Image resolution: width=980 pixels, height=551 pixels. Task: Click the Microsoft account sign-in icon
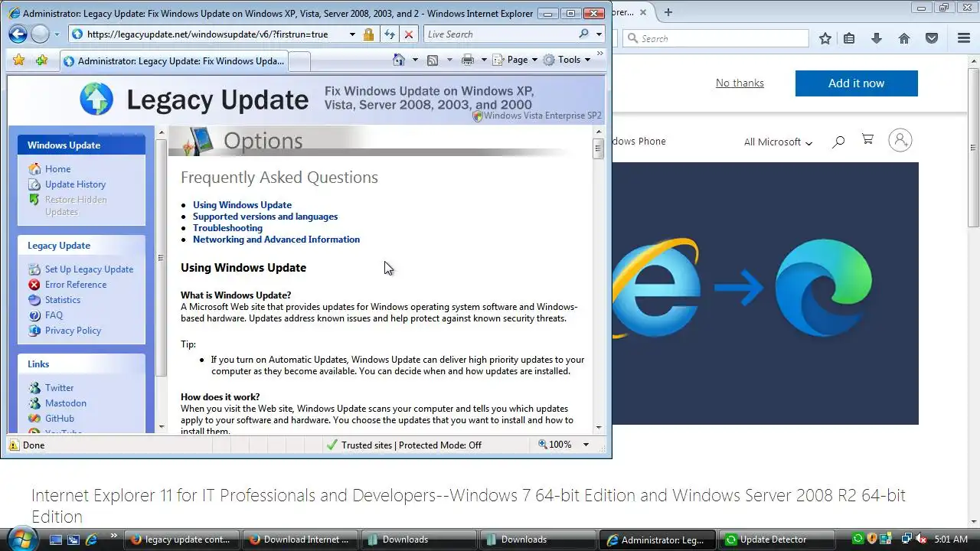900,140
